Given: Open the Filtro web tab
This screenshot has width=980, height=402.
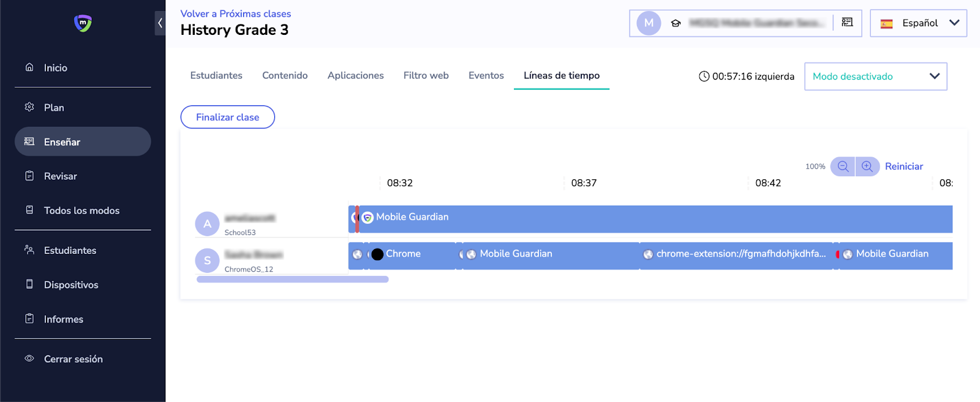Looking at the screenshot, I should tap(426, 75).
